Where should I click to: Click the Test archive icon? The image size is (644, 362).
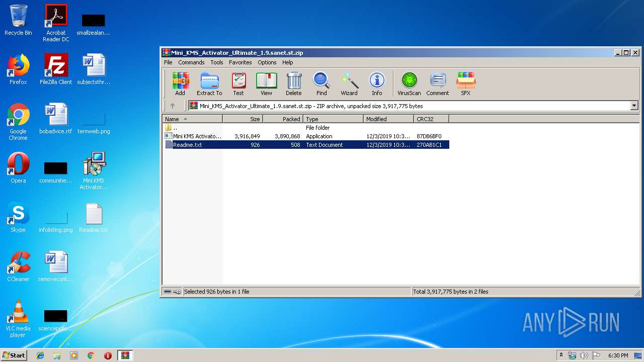[238, 83]
